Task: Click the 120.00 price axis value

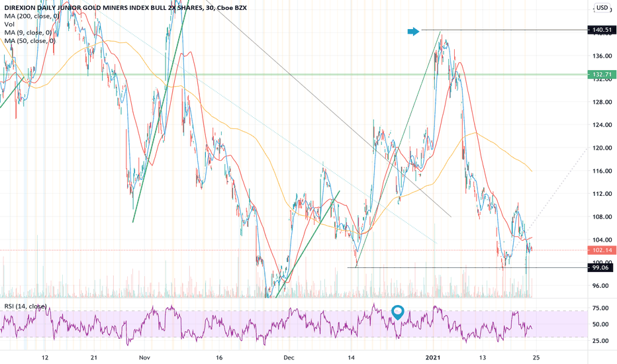Action: click(x=602, y=148)
